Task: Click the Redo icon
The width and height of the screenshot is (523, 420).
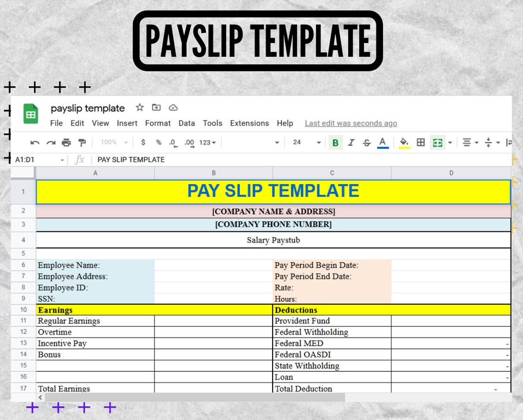Action: point(50,142)
